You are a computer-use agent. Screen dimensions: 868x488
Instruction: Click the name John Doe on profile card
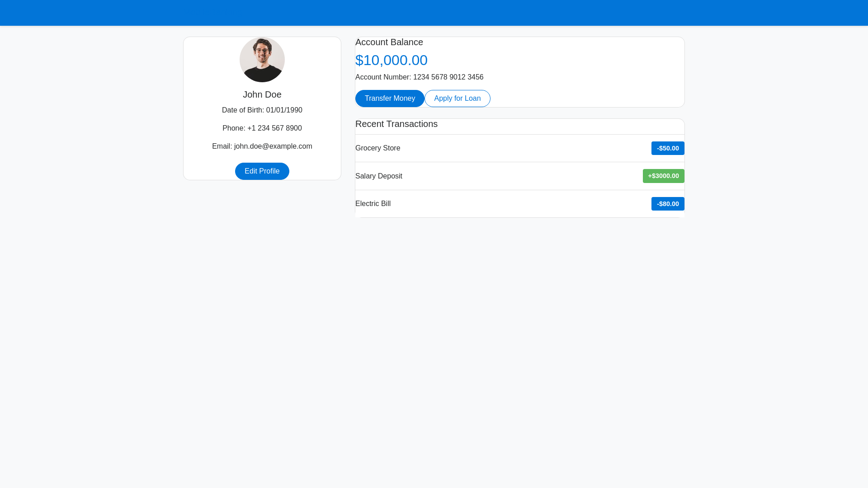click(x=262, y=94)
